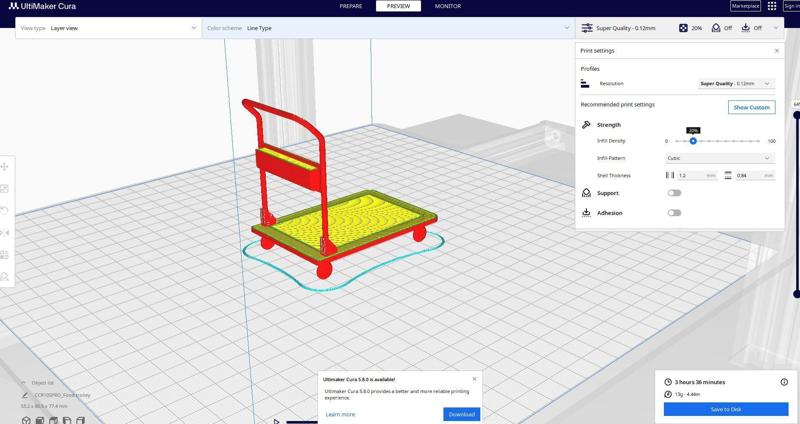
Task: Click the infill 20% icon in header
Action: click(683, 28)
